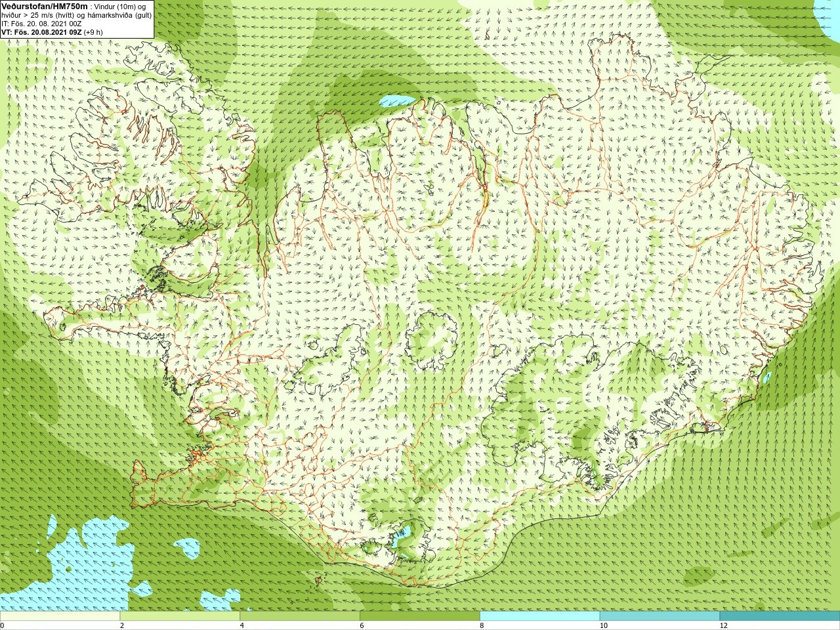Pick the turquoise 10–12 scale swatch

[660, 616]
